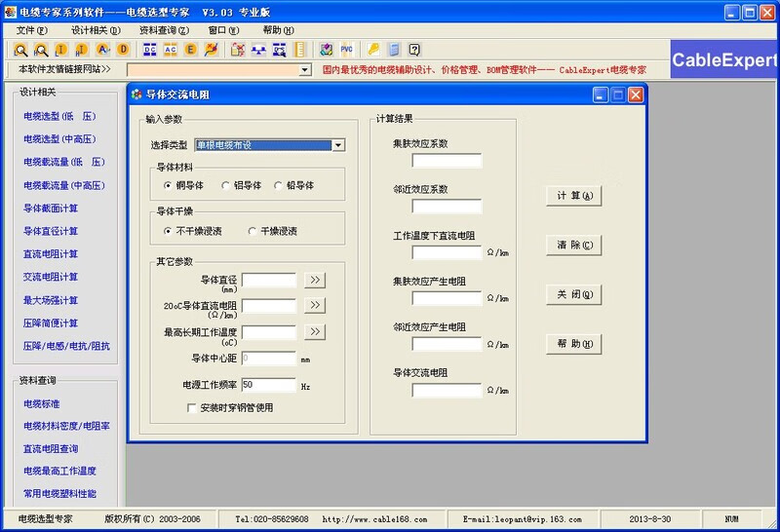The image size is (780, 532).
Task: Click the yellow key toolbar icon
Action: tap(372, 50)
